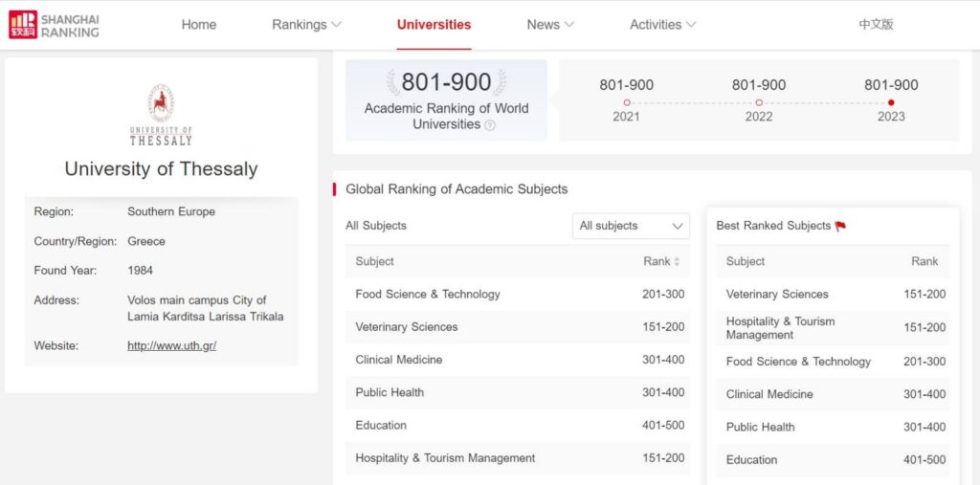Click the help icon beside Academic Ranking of World Universities
This screenshot has height=485, width=980.
tap(490, 125)
